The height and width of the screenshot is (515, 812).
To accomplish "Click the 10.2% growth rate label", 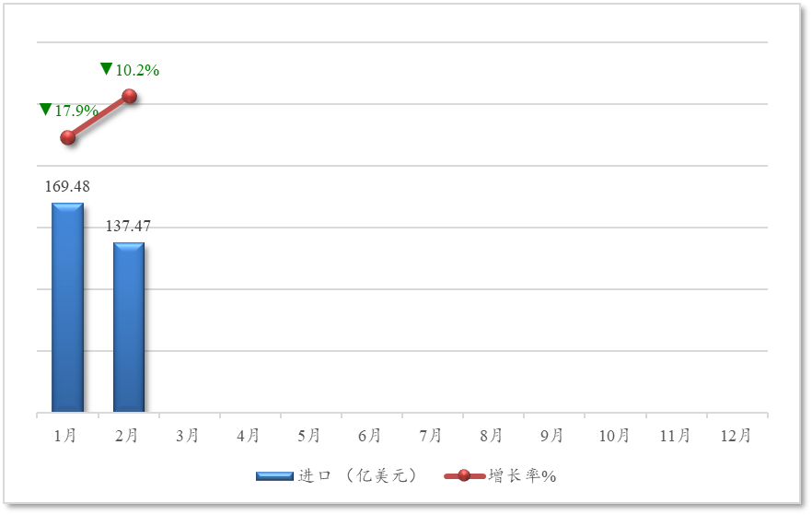I will pyautogui.click(x=137, y=70).
